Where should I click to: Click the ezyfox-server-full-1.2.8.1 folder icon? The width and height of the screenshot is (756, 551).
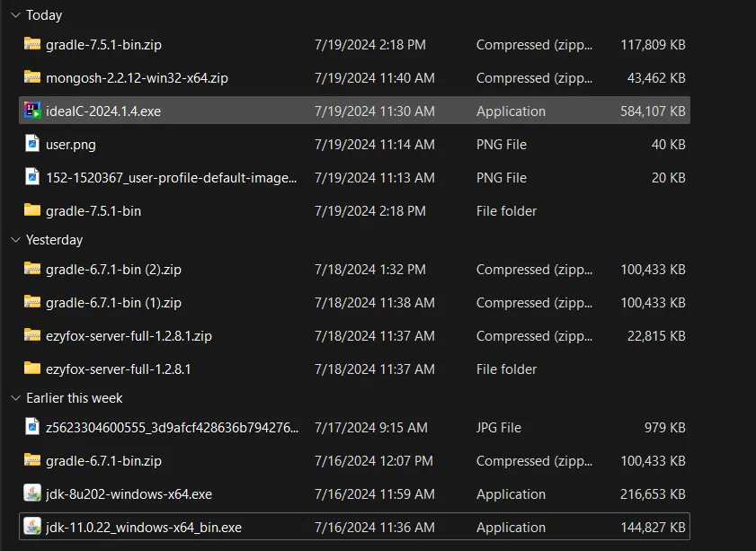tap(32, 369)
